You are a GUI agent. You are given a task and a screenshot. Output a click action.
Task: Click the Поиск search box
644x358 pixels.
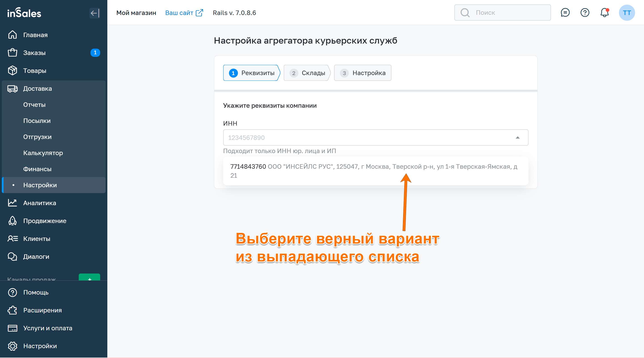coord(508,13)
